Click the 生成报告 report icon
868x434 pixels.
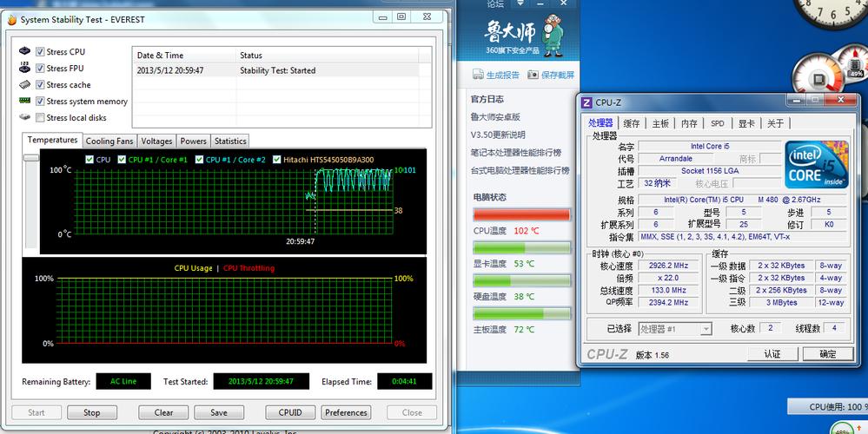[x=478, y=75]
